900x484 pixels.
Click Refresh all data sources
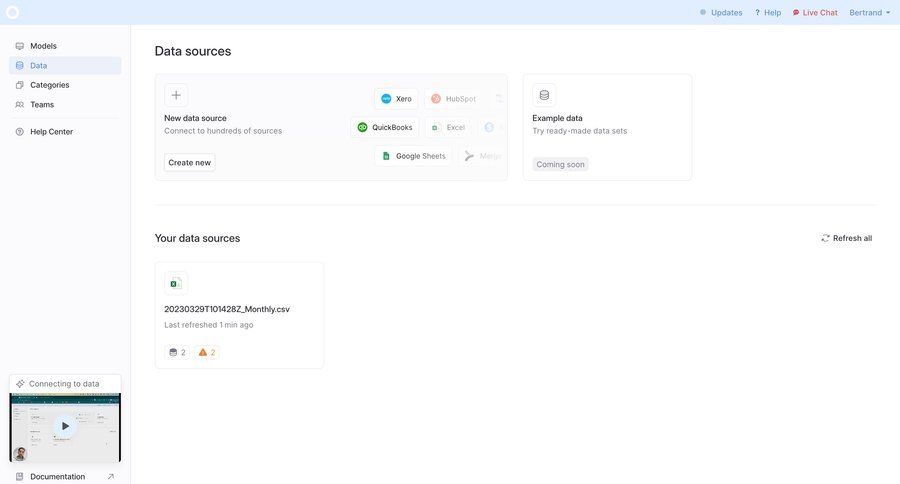tap(847, 238)
